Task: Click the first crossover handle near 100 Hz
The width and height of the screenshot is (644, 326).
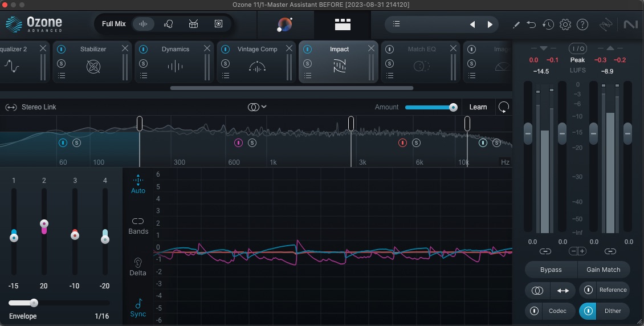Action: click(140, 124)
